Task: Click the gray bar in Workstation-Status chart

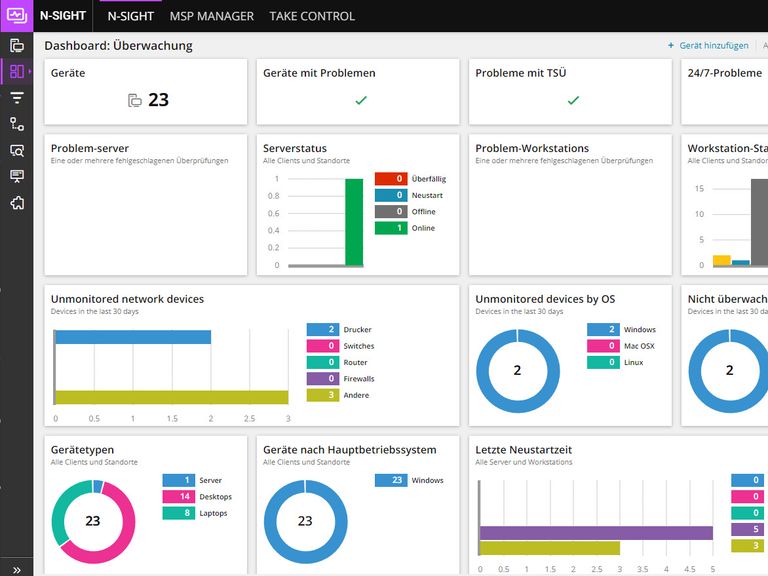Action: pyautogui.click(x=760, y=222)
